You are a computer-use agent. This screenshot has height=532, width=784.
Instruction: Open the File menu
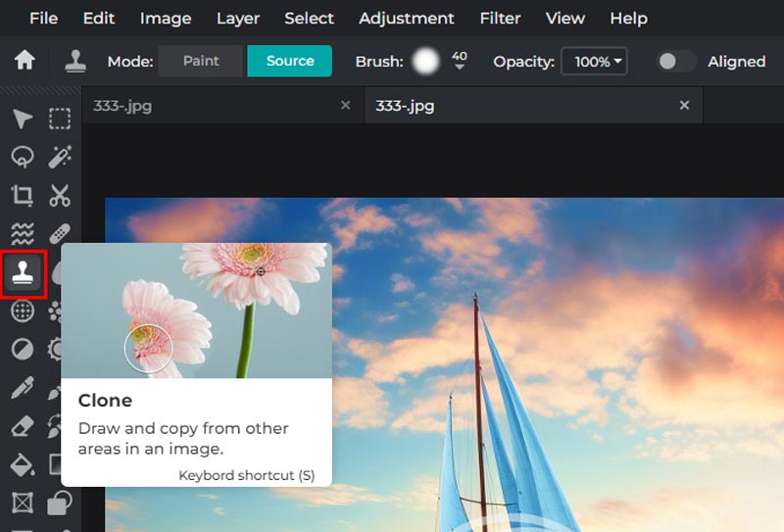click(x=43, y=19)
